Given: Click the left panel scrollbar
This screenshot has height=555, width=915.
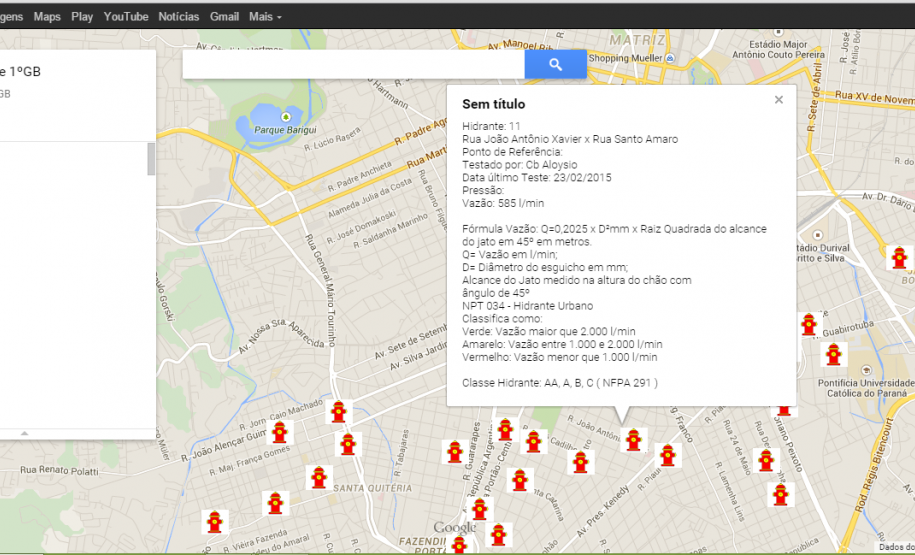Looking at the screenshot, I should click(x=151, y=160).
